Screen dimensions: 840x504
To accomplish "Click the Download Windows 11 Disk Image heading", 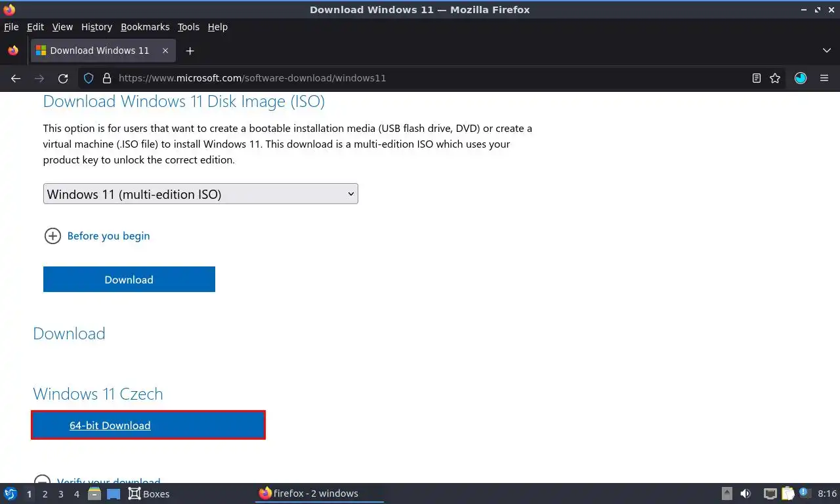I will click(184, 101).
